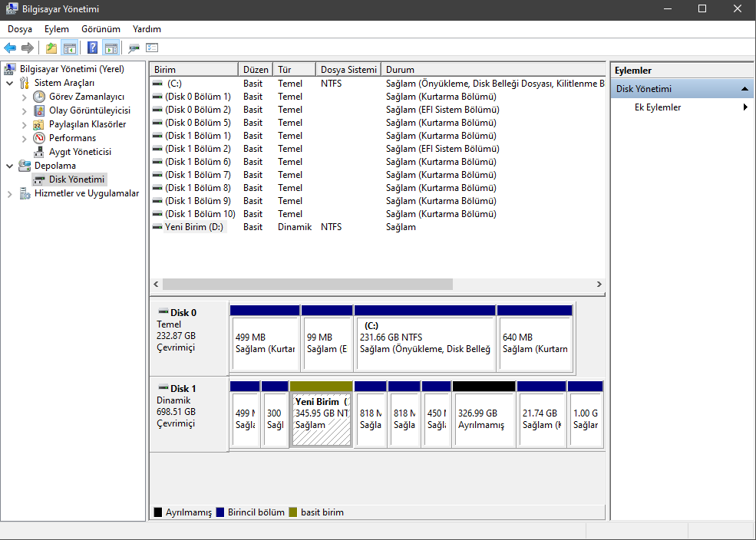Open the Eylem menu
This screenshot has height=540, width=756.
click(x=56, y=29)
